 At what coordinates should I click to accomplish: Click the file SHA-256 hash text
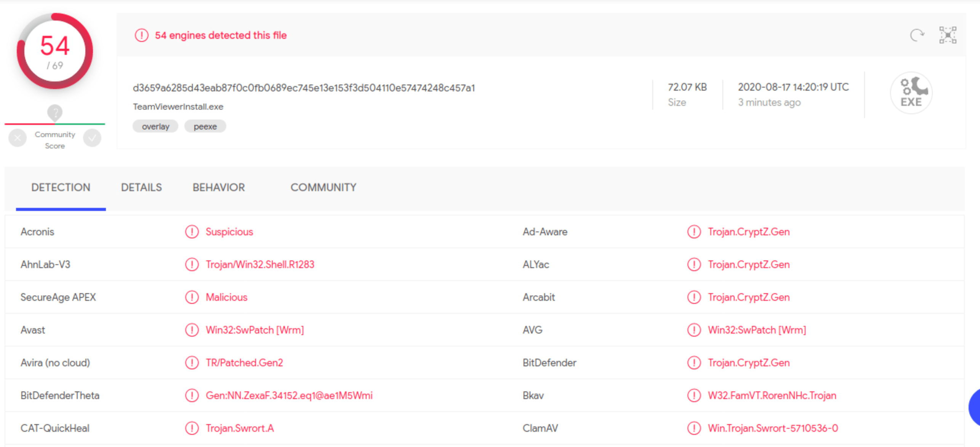[304, 88]
